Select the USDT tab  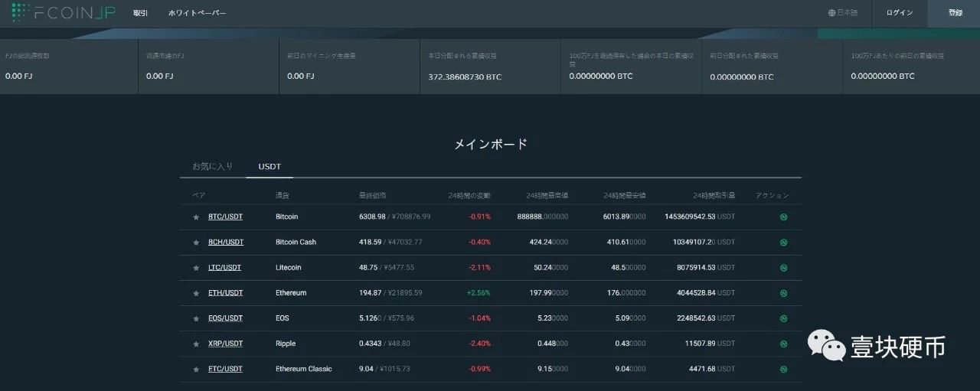(270, 166)
